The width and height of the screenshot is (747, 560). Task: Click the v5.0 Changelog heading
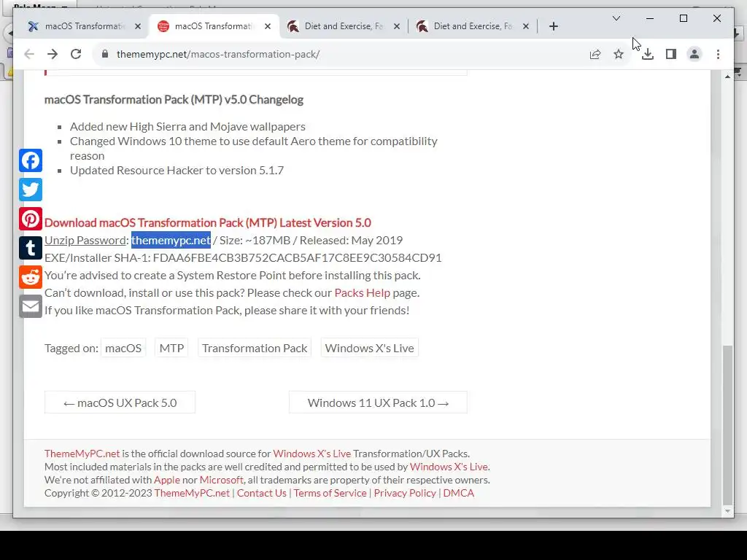[x=174, y=99]
